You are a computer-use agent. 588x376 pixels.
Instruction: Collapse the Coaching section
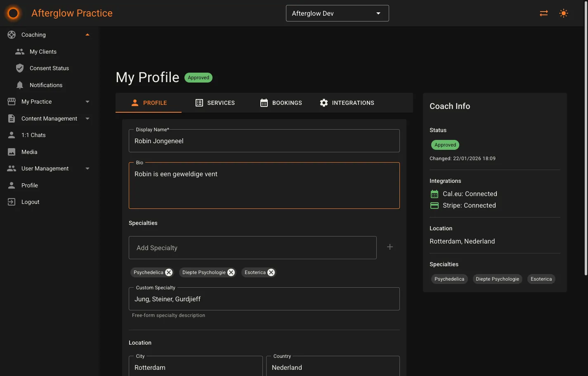tap(87, 34)
